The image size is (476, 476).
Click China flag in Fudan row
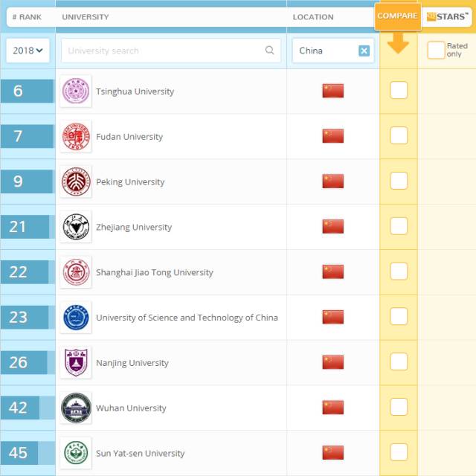coord(333,136)
